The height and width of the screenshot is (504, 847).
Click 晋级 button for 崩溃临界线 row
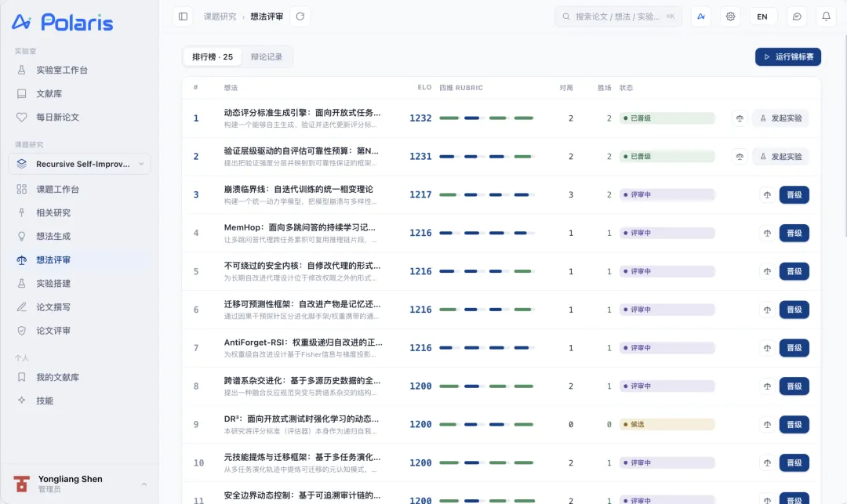794,195
